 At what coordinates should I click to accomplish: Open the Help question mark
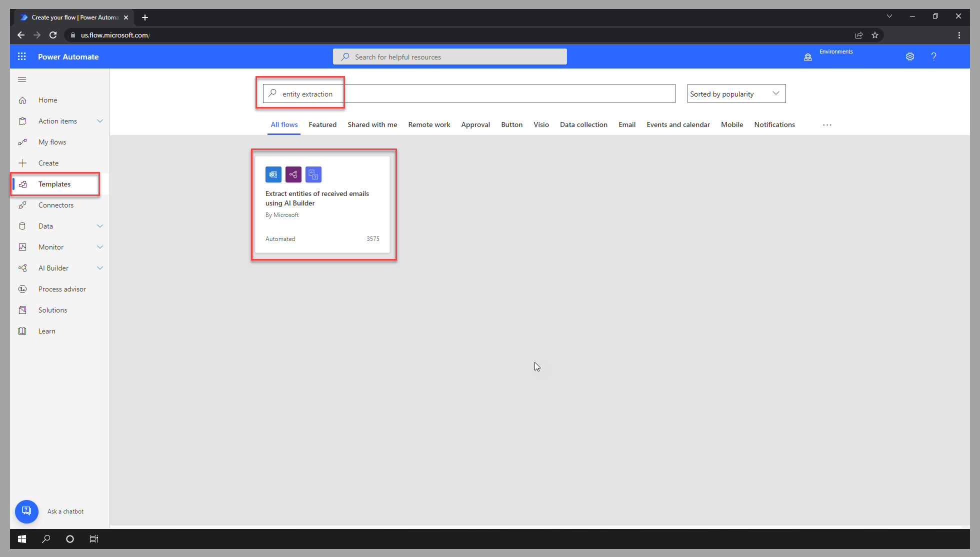tap(933, 56)
